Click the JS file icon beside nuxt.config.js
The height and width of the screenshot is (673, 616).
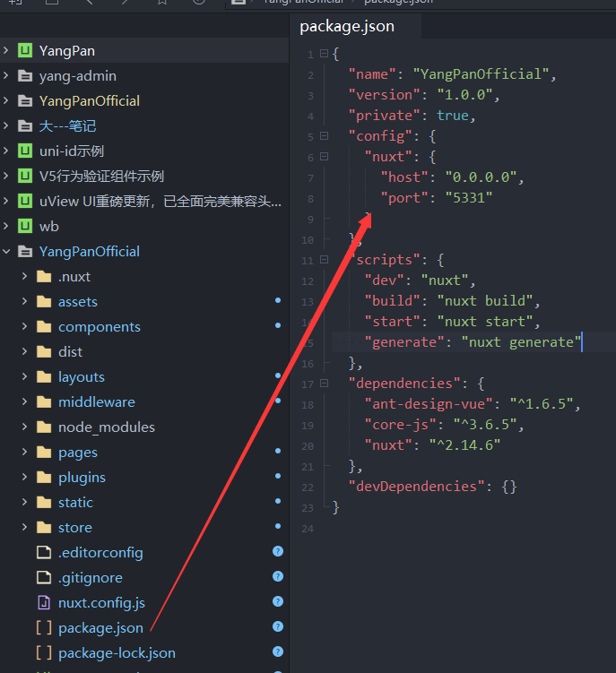[44, 603]
